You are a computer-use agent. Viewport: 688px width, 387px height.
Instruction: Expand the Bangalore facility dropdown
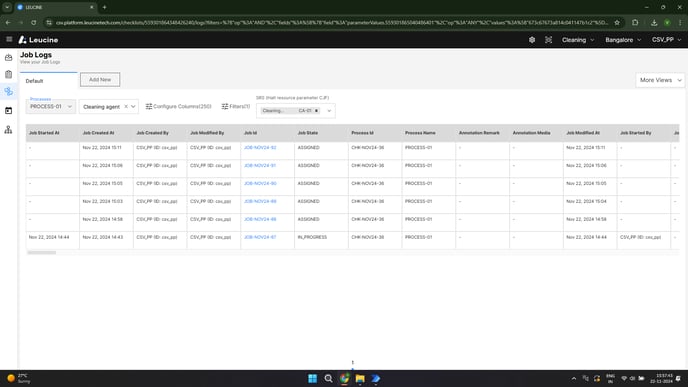tap(623, 40)
